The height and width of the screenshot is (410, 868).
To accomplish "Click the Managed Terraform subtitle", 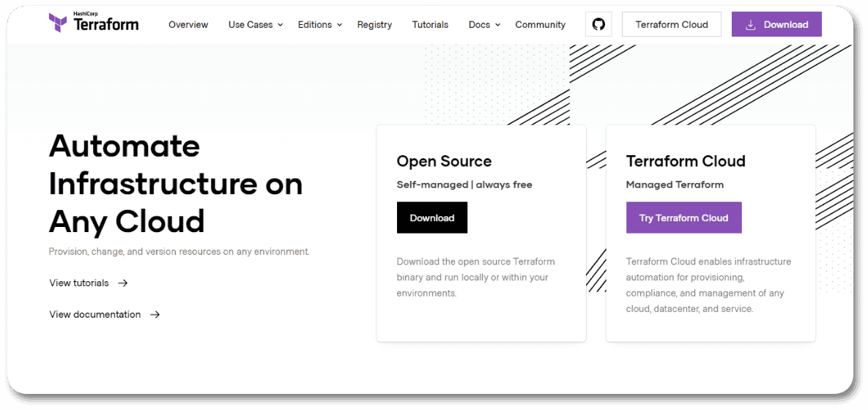I will point(675,184).
